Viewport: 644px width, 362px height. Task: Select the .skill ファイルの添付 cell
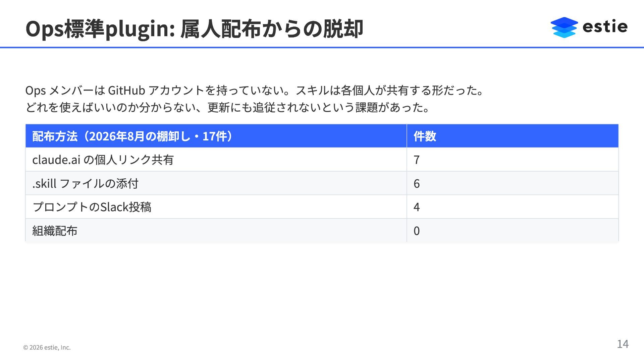[x=216, y=183]
